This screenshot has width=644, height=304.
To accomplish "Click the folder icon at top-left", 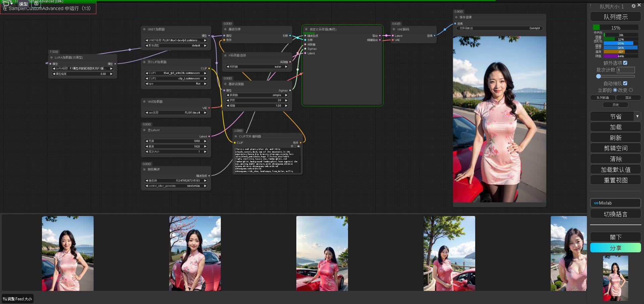I will click(6, 4).
